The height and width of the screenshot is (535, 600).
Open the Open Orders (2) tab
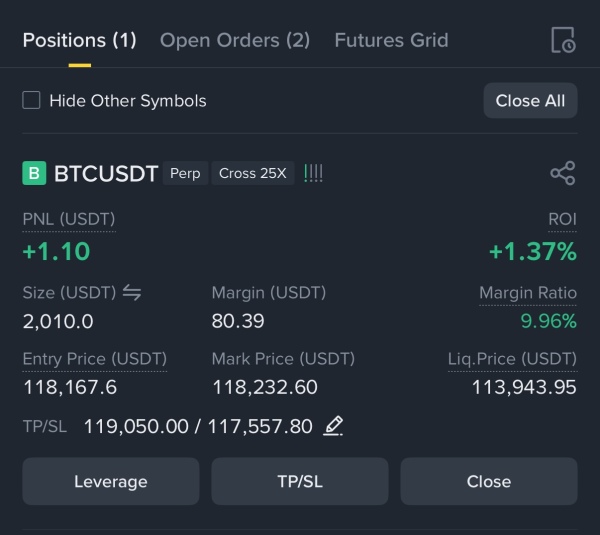(235, 40)
